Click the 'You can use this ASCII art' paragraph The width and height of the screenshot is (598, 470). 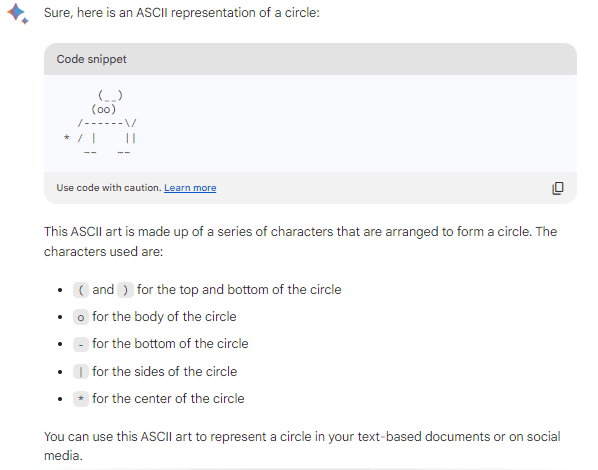pos(302,446)
